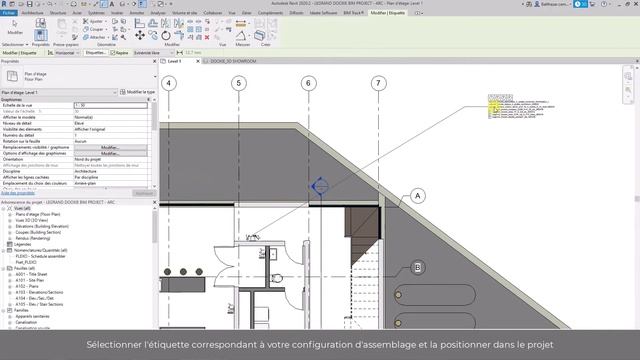Close the Level 1 view tab
Image resolution: width=640 pixels, height=360 pixels.
tap(198, 61)
